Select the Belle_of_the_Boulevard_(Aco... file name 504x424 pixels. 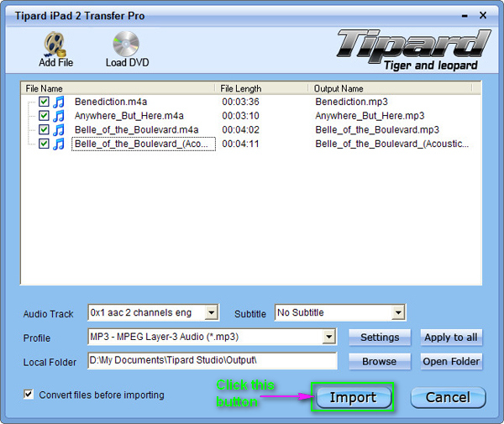click(x=144, y=144)
